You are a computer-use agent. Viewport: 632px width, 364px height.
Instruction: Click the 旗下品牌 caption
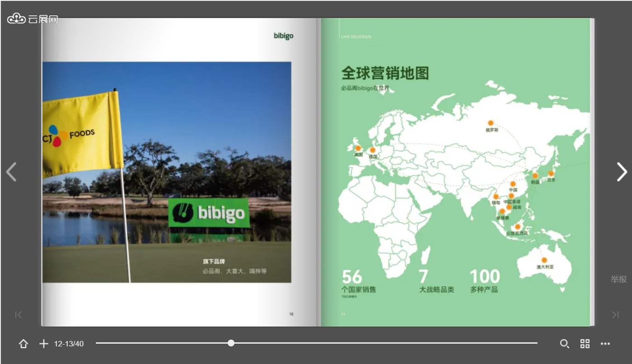click(214, 261)
